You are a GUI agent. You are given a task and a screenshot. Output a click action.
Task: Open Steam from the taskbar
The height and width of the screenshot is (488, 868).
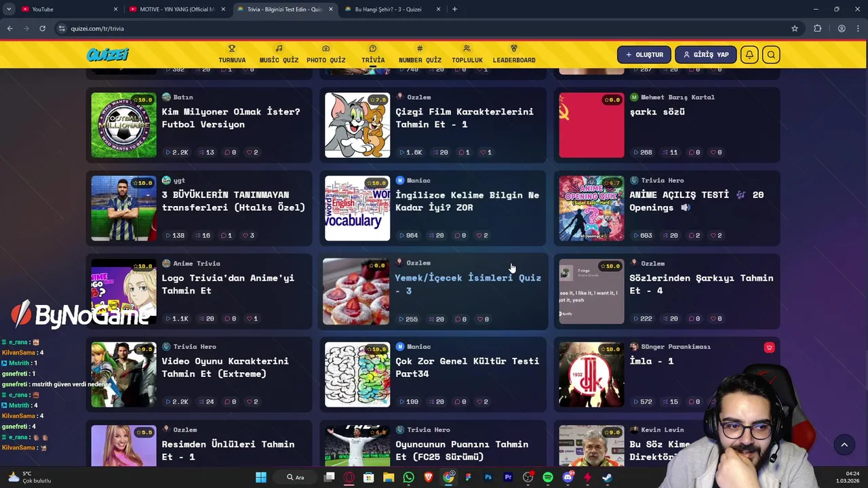click(608, 477)
